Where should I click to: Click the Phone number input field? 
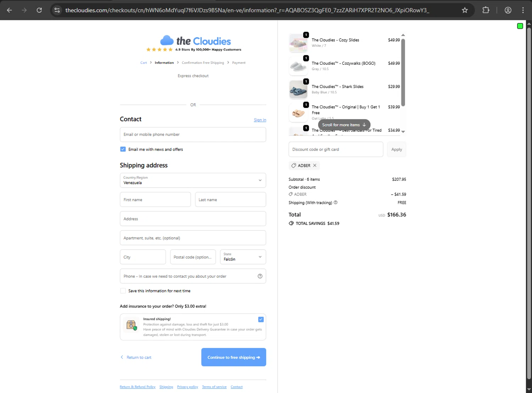point(193,276)
